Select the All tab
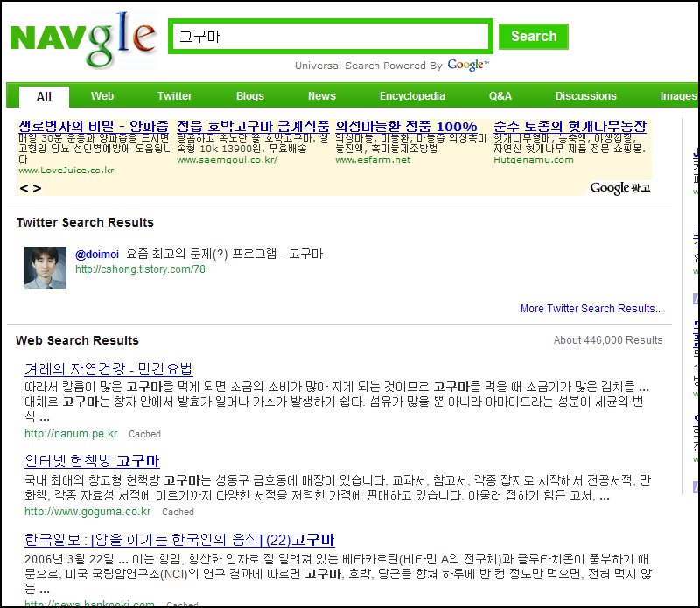 click(44, 96)
